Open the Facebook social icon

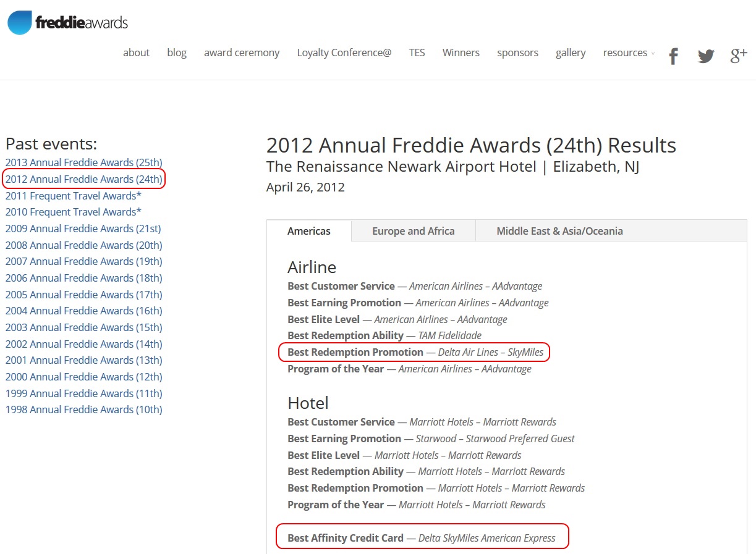(673, 56)
